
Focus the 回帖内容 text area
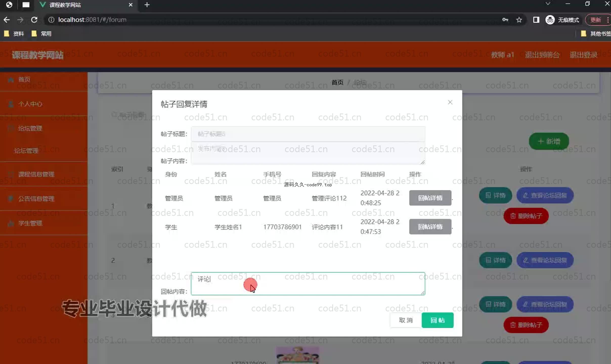click(x=308, y=284)
